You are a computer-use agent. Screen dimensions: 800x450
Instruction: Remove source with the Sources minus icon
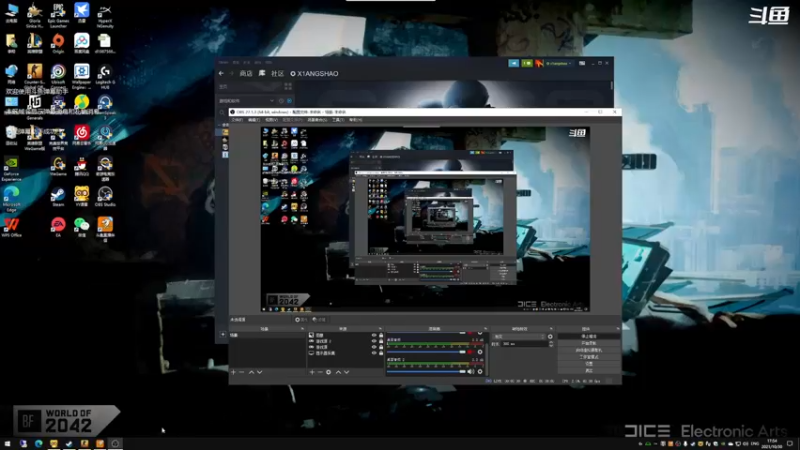coord(320,372)
